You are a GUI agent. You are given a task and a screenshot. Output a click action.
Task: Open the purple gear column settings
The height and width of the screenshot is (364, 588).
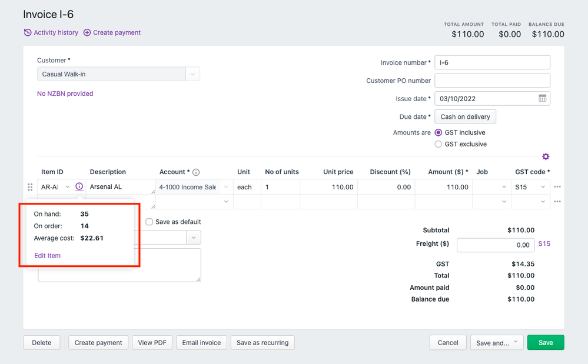point(546,156)
